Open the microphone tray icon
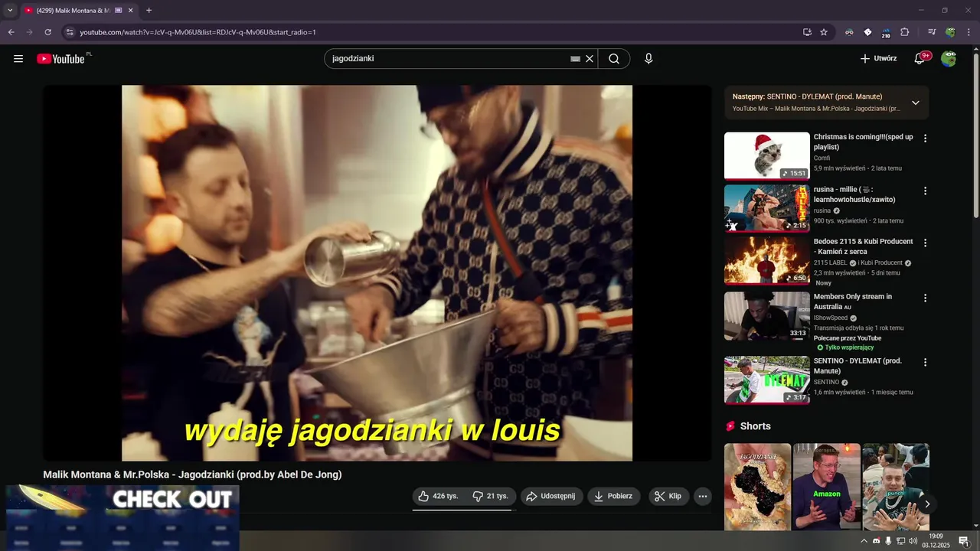Viewport: 980px width, 551px height. pos(888,541)
